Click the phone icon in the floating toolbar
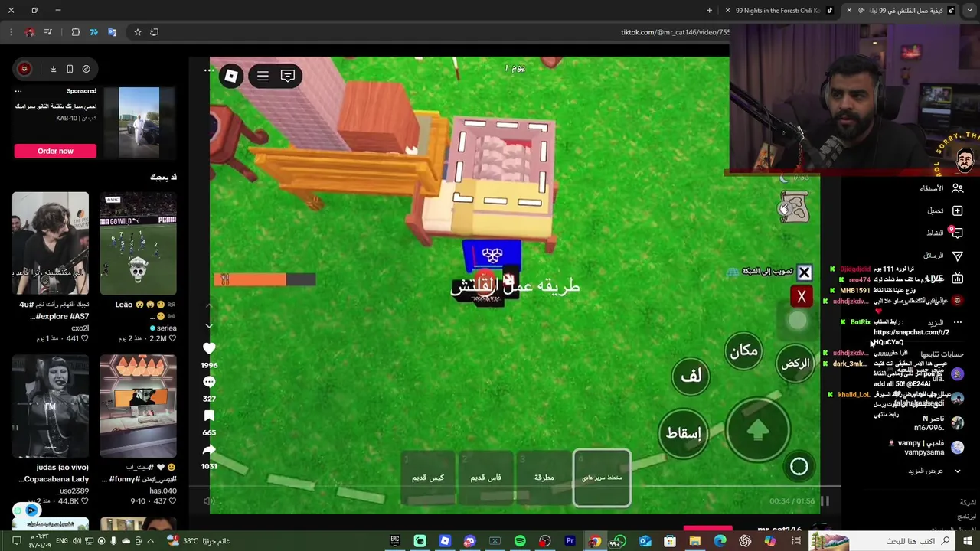 [x=70, y=69]
